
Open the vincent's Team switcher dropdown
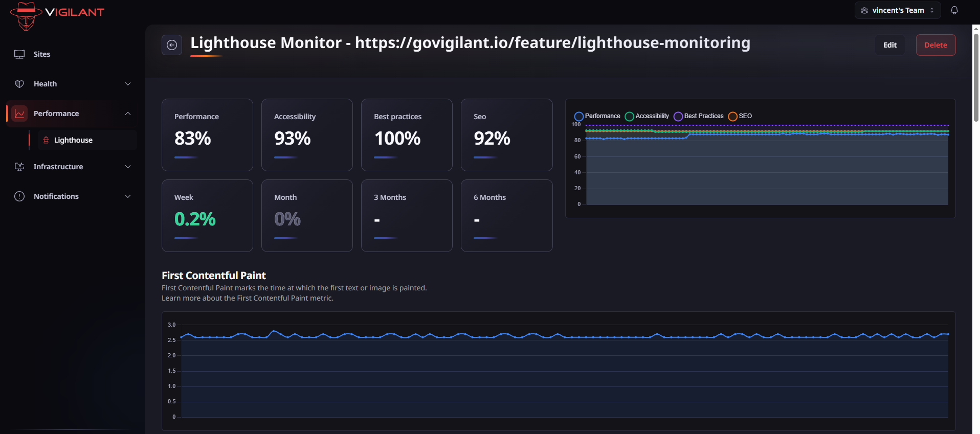(x=897, y=10)
